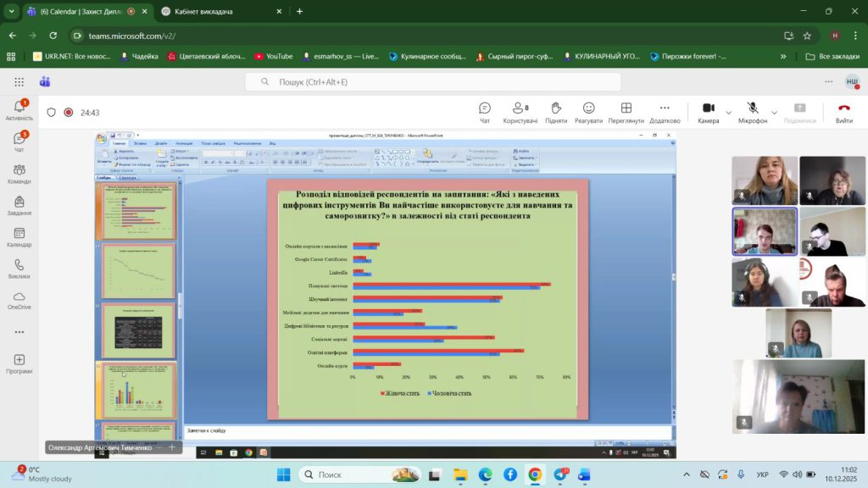Open the meeting chat panel
868x488 pixels.
pos(485,112)
